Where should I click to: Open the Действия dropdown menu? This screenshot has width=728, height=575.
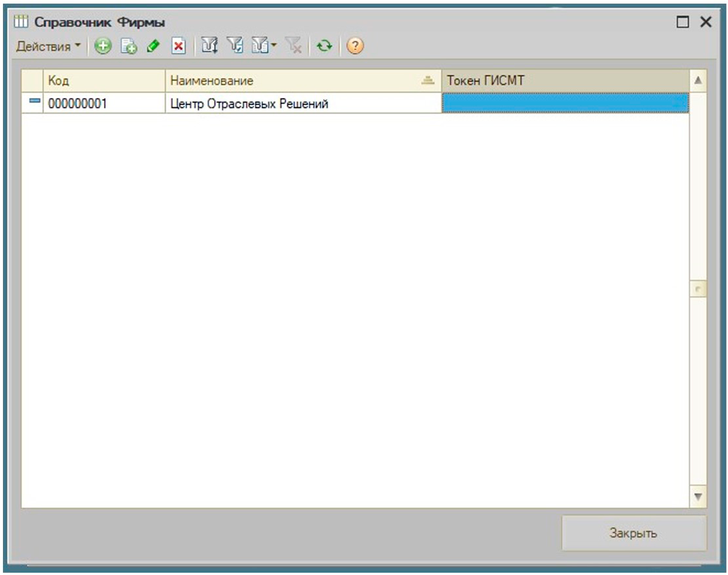click(x=49, y=47)
